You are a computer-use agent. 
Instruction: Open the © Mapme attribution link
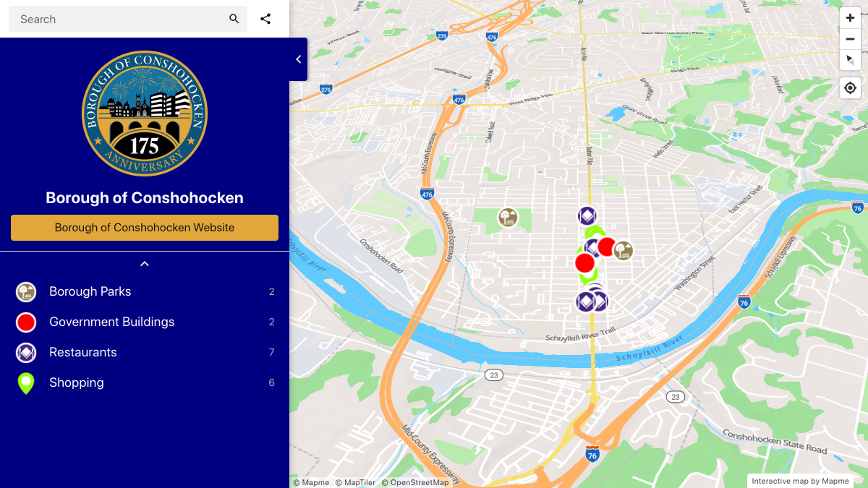[311, 482]
